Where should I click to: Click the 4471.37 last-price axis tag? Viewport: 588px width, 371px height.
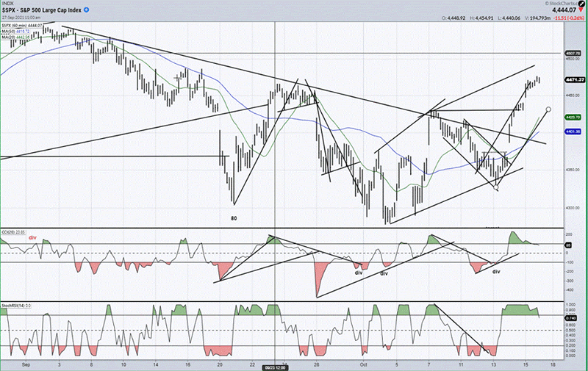point(575,80)
